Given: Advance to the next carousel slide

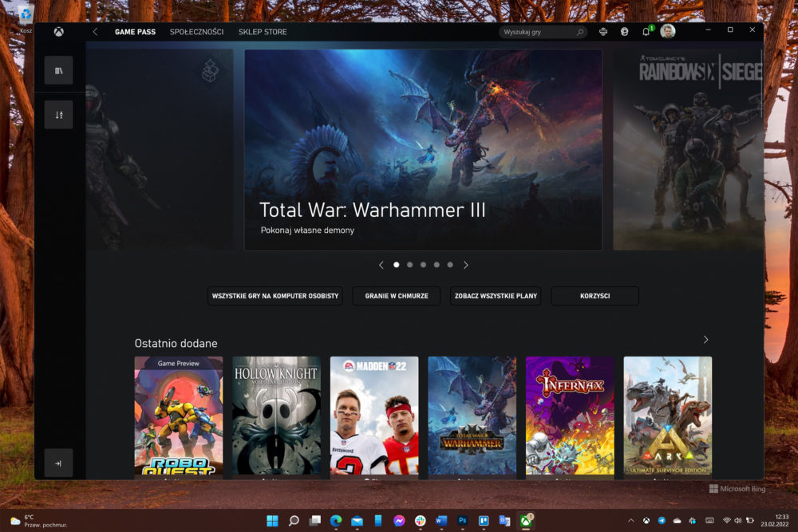Looking at the screenshot, I should point(466,265).
